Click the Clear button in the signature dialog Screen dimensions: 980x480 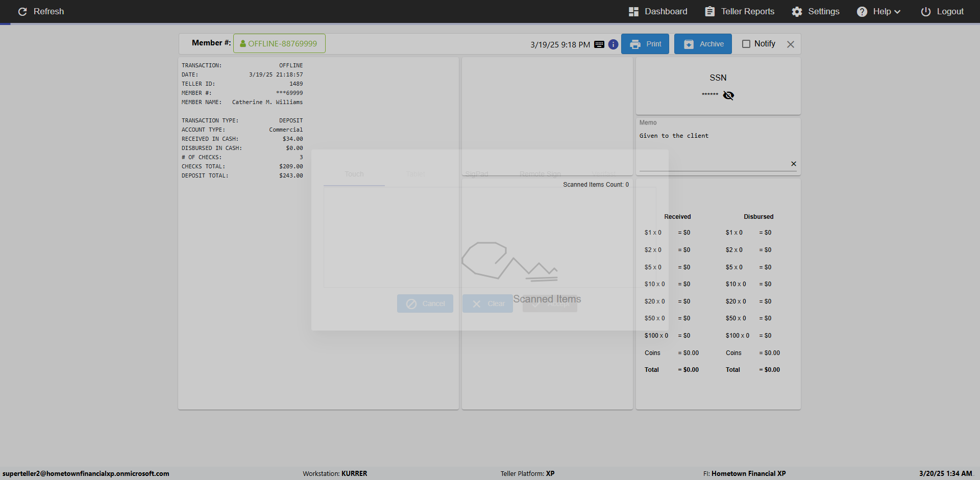click(487, 304)
